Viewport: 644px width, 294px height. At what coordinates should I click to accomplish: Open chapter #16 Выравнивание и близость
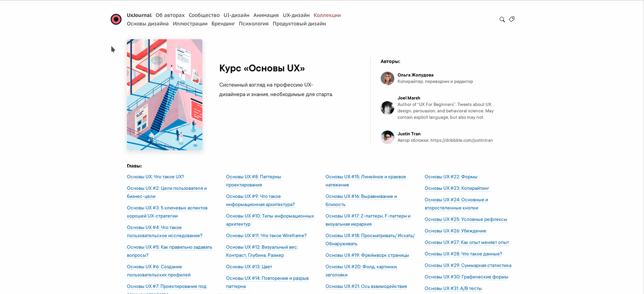(361, 200)
